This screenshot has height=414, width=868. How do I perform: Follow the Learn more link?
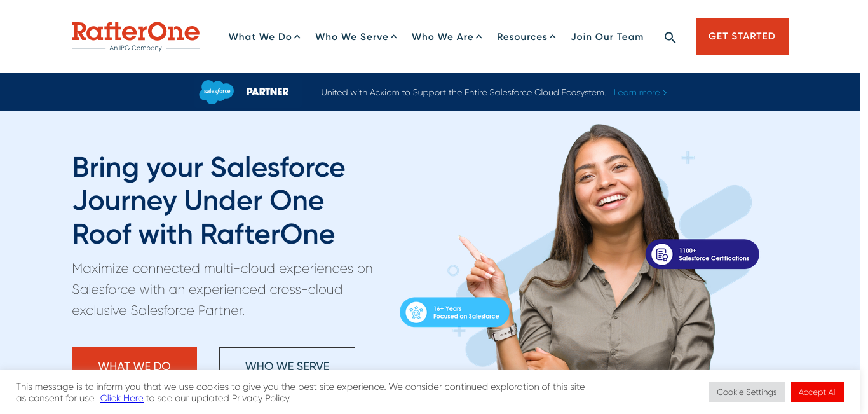[x=637, y=93]
